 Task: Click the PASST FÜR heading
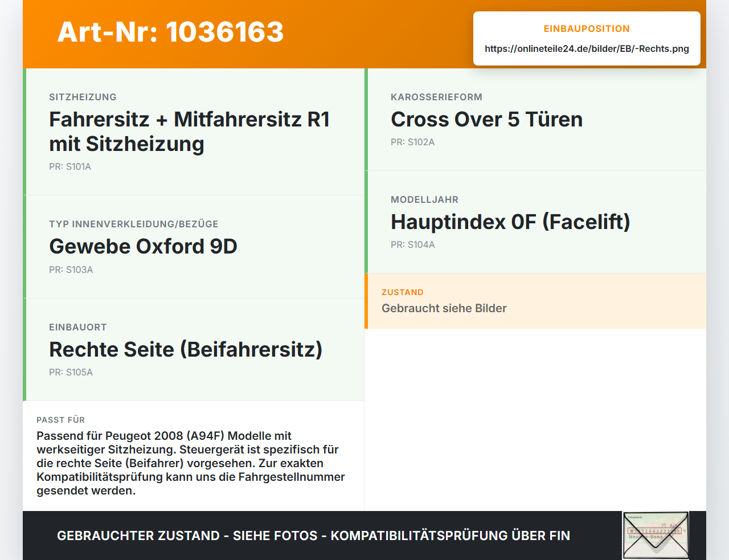coord(60,420)
